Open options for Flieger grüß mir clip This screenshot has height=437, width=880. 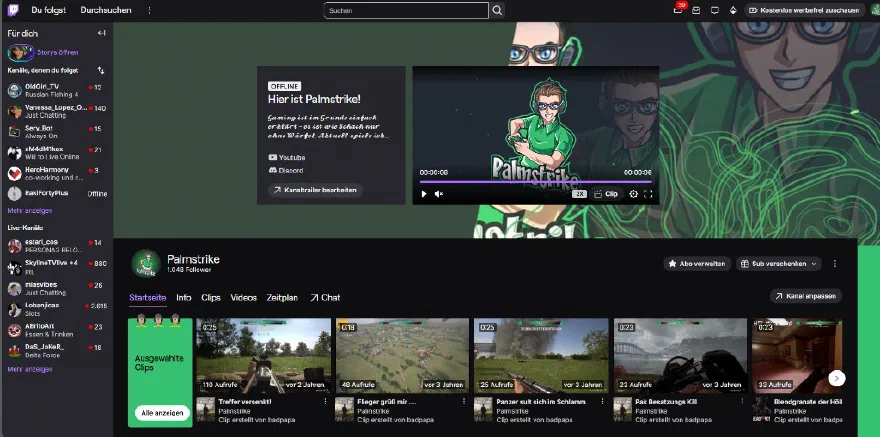(464, 402)
